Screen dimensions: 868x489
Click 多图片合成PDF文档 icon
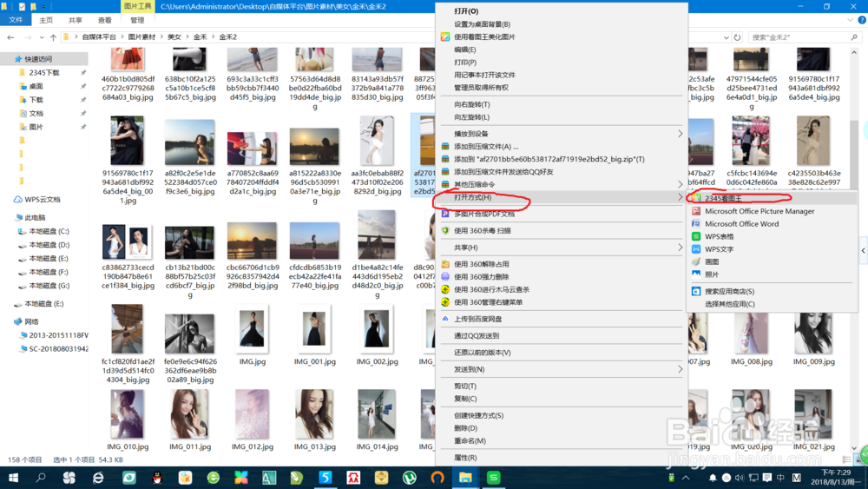[x=445, y=214]
